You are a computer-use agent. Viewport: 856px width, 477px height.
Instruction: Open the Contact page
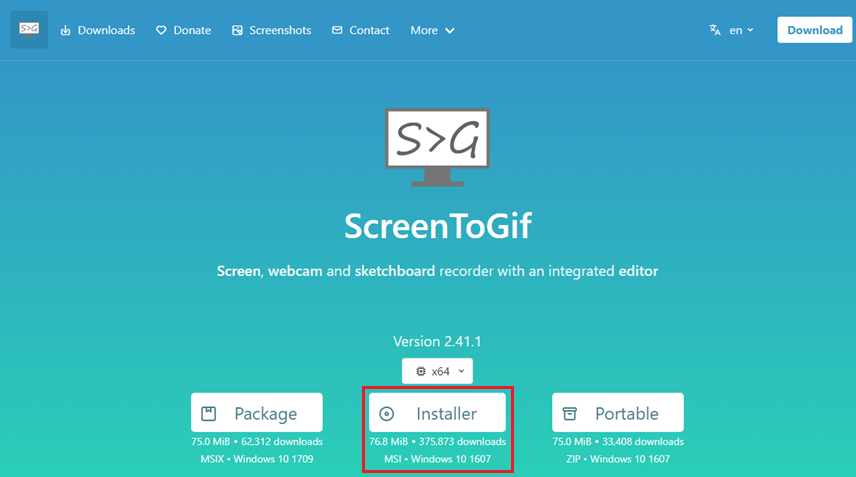360,31
